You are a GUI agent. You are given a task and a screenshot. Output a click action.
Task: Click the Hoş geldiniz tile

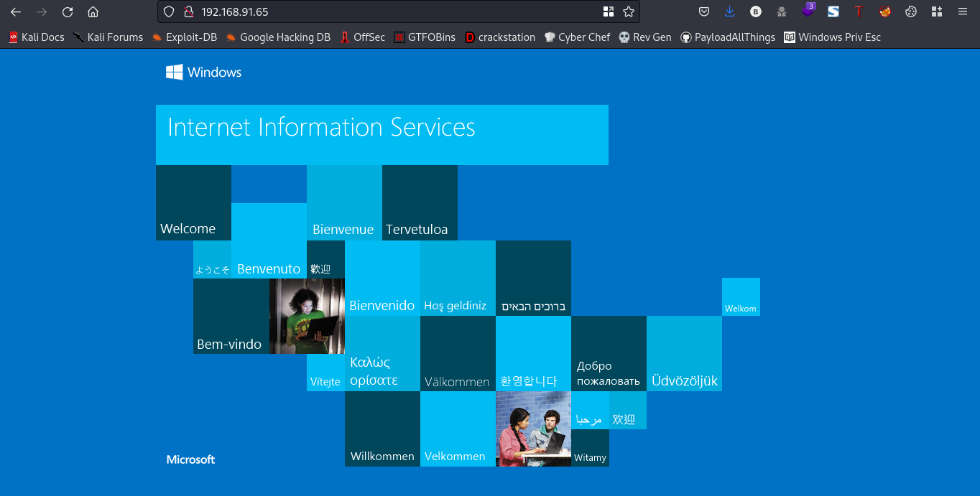[458, 278]
